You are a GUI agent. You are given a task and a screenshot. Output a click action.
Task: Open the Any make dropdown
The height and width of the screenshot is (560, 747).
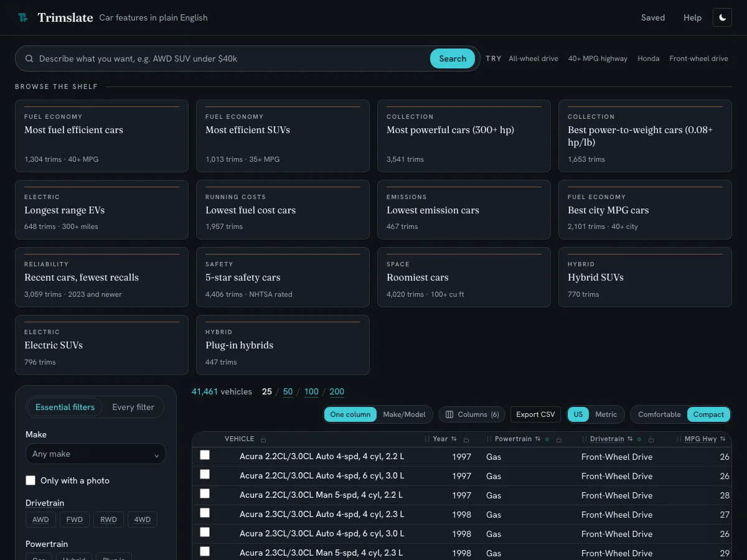[96, 454]
